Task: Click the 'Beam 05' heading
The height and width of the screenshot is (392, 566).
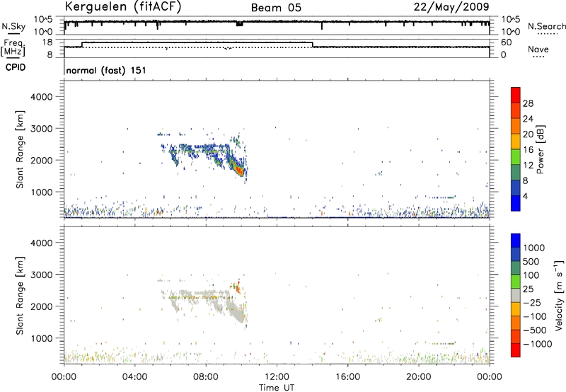Action: pos(276,8)
